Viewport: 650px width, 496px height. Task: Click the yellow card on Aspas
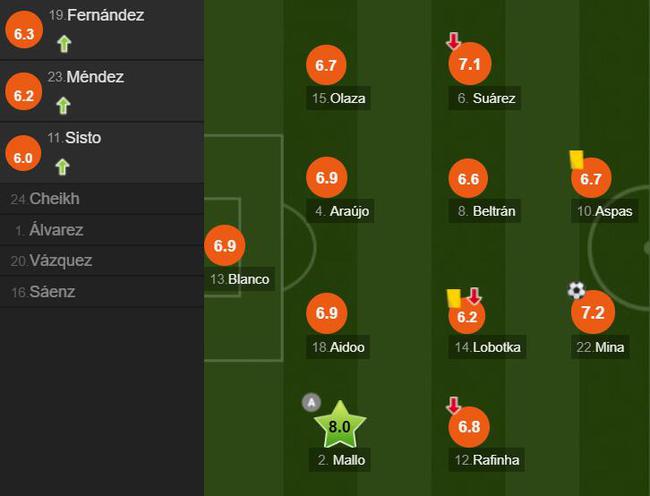[x=577, y=159]
